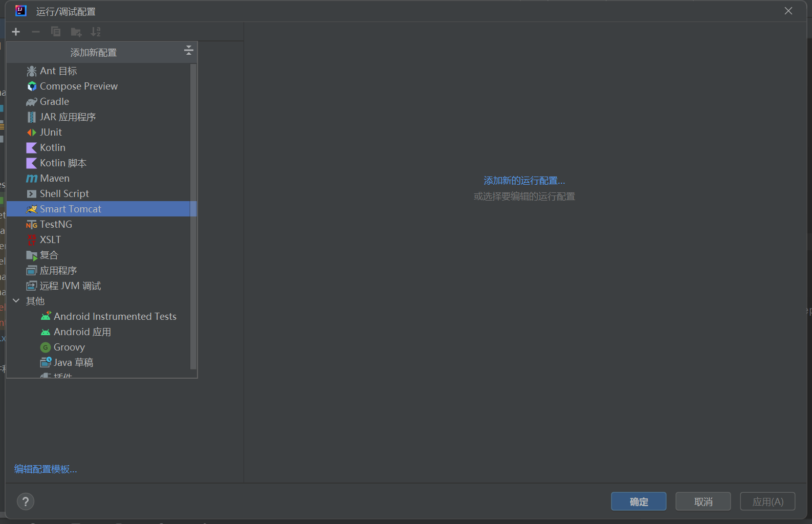
Task: Click the minus Remove Configuration icon
Action: [x=35, y=32]
